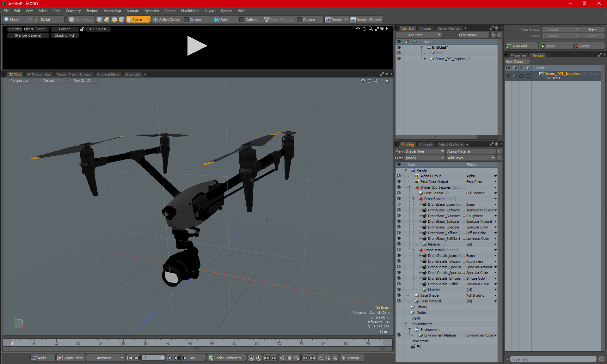Click the zoom magnifier in the 3D viewport
The image size is (607, 364).
(376, 81)
